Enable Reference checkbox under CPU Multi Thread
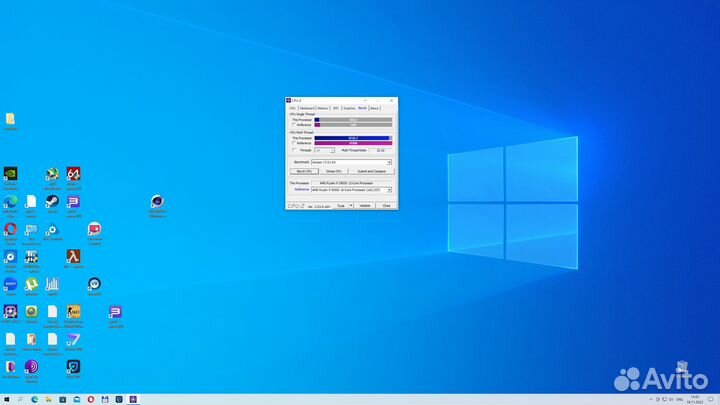The height and width of the screenshot is (405, 720). [x=294, y=143]
